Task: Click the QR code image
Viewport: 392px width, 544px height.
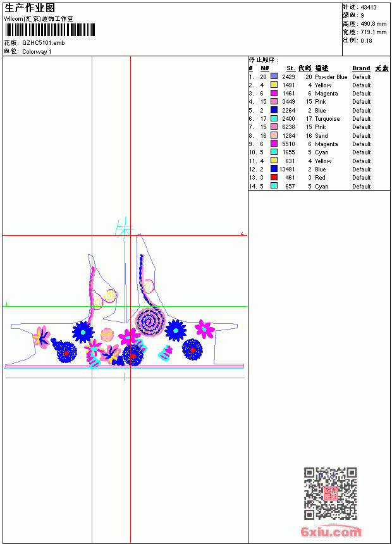Action: coord(331,493)
